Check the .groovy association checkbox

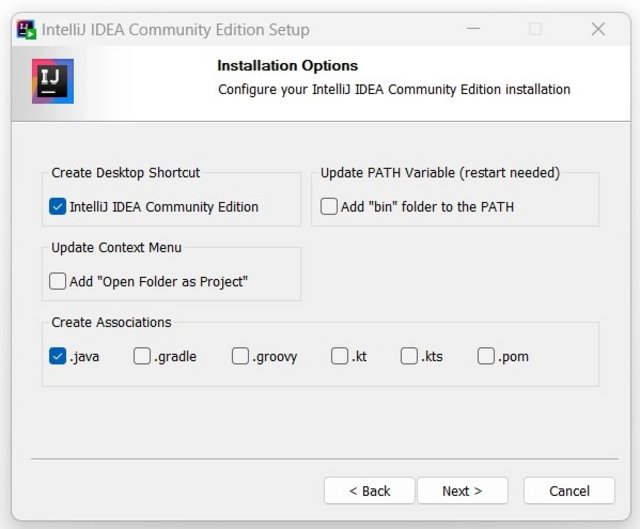click(240, 356)
